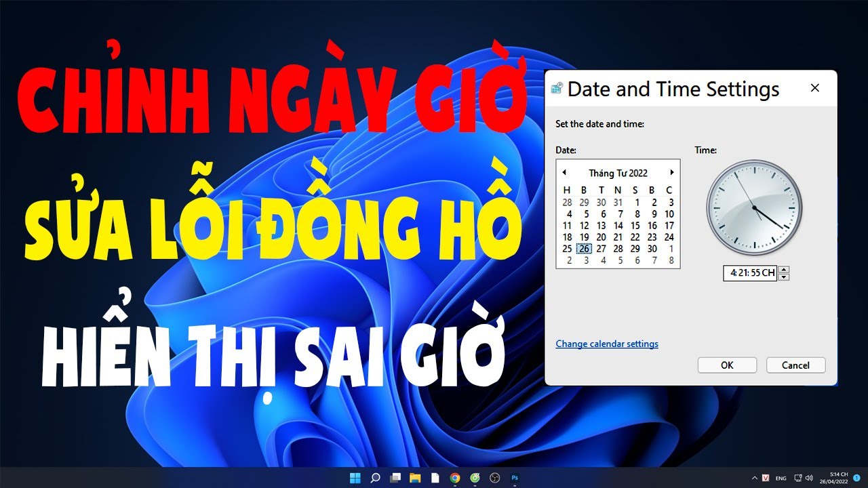Launch File Explorer from the taskbar
This screenshot has height=488, width=868.
[415, 478]
